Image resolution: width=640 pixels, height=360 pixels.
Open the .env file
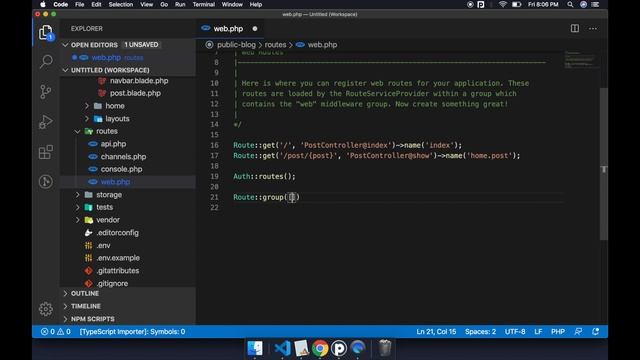[x=103, y=245]
